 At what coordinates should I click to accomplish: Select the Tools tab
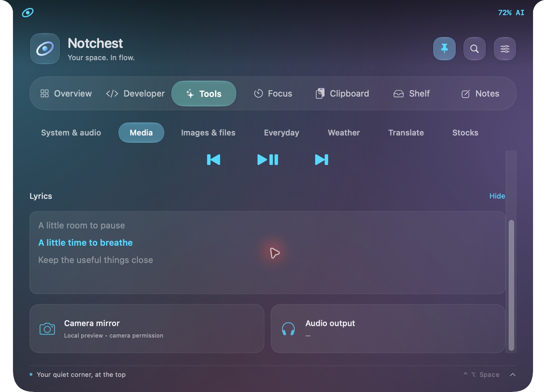[x=204, y=94]
